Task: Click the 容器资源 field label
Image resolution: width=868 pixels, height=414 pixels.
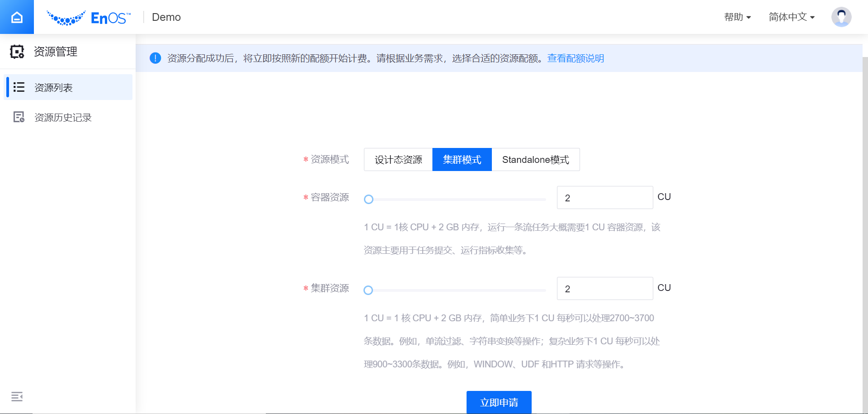Action: click(330, 197)
